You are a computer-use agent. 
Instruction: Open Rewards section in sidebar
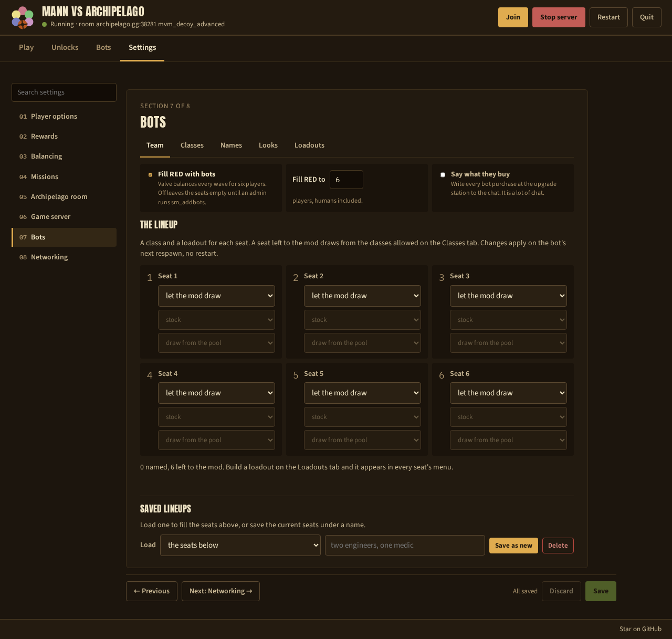(64, 137)
